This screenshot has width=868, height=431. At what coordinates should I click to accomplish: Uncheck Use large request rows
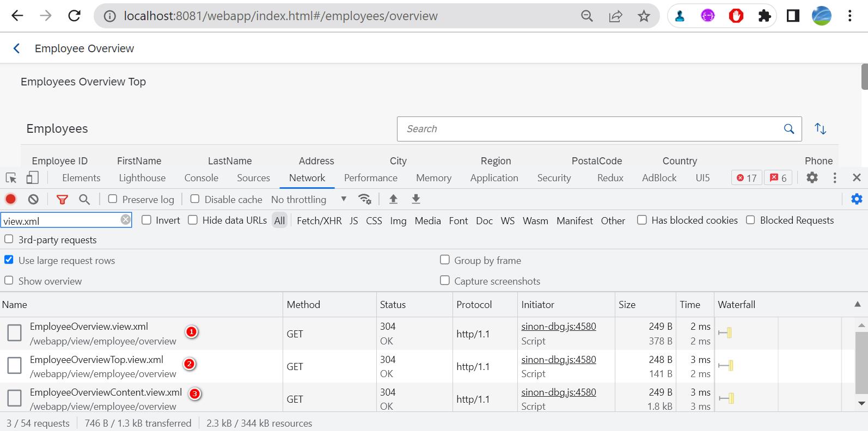click(9, 260)
